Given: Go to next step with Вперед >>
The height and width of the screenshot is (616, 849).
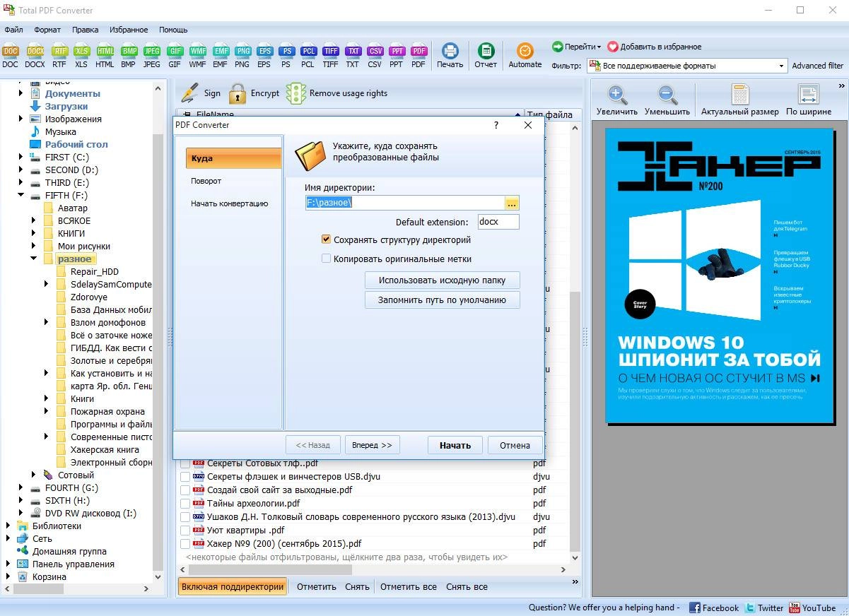Looking at the screenshot, I should pyautogui.click(x=372, y=445).
